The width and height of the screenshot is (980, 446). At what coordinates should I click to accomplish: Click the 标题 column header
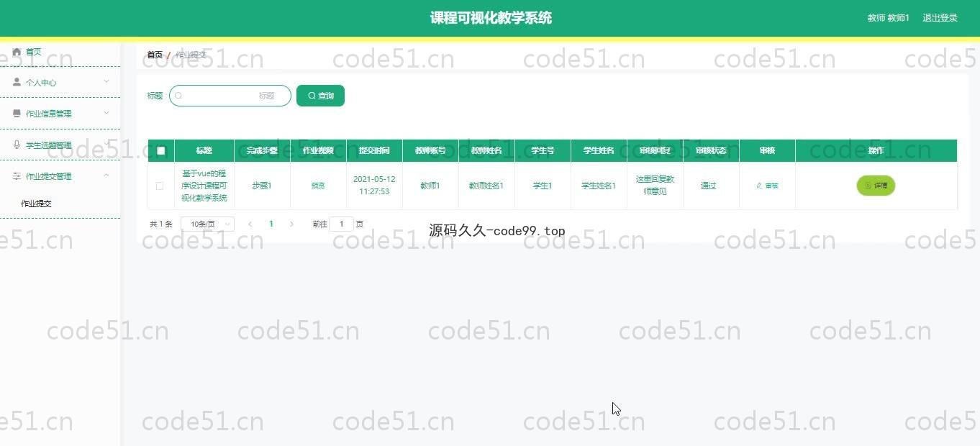point(204,150)
